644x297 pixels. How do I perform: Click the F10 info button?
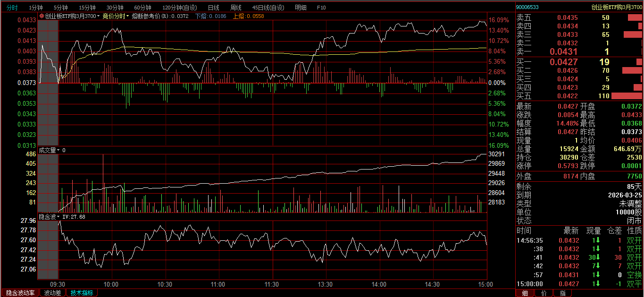point(321,8)
